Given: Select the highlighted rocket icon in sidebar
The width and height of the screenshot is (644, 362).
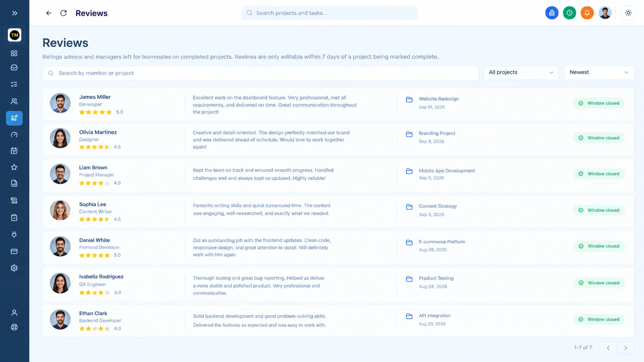Looking at the screenshot, I should tap(14, 118).
